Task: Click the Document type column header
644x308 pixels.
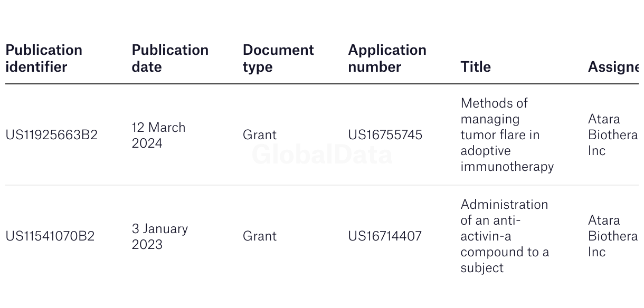Action: click(278, 58)
